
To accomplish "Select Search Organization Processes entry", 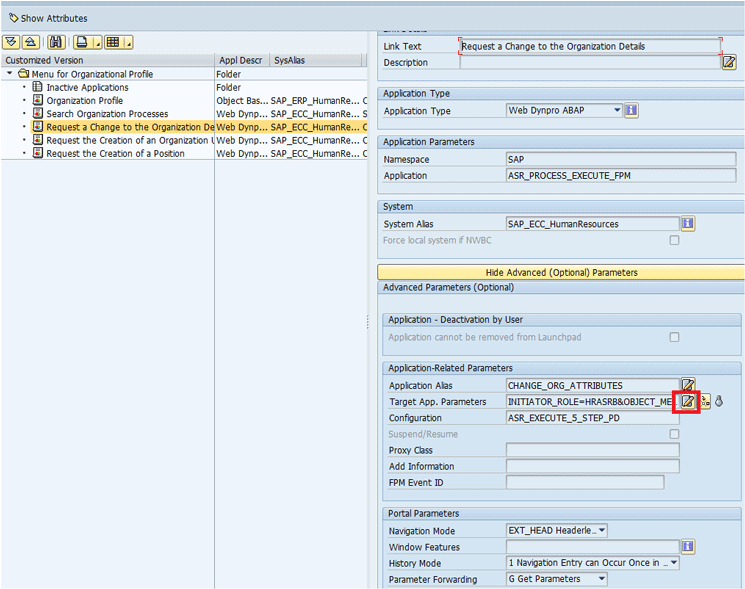I will (x=107, y=114).
